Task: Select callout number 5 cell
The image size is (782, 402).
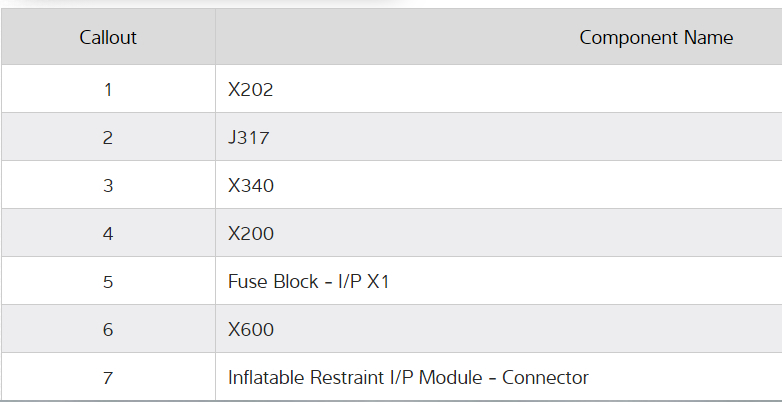Action: coord(108,282)
